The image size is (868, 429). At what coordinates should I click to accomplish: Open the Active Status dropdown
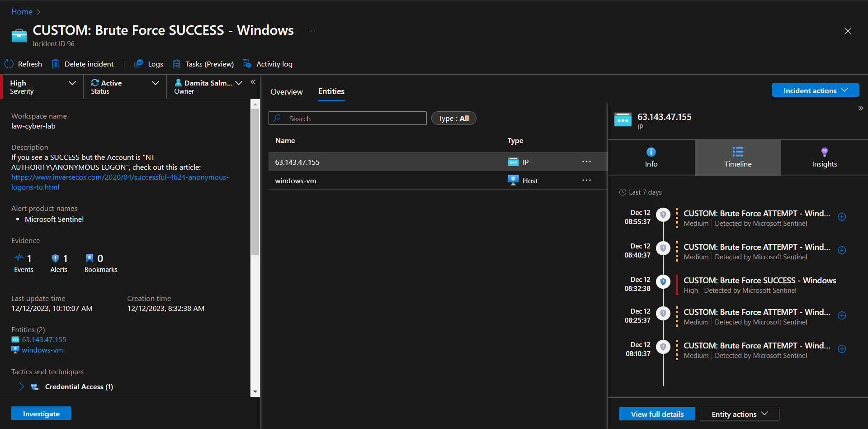click(125, 87)
